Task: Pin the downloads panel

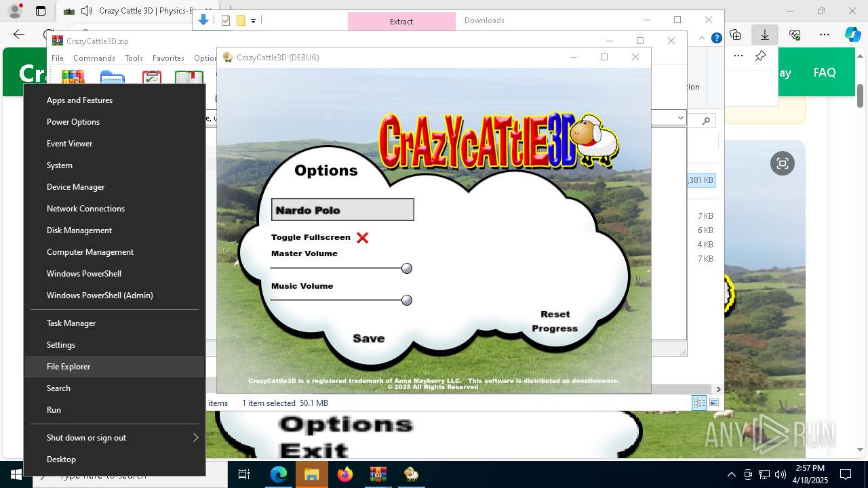Action: coord(761,56)
